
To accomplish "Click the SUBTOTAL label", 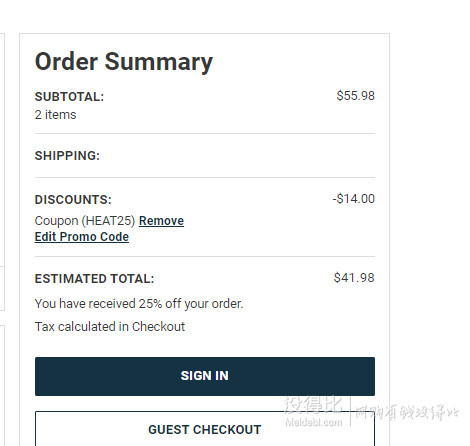I will 69,97.
